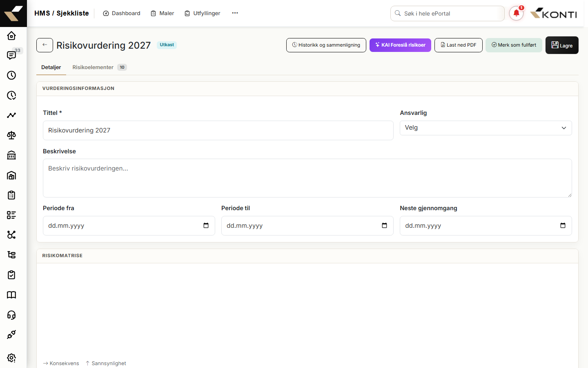Screen dimensions: 588x368
Task: Click Merk som fullført
Action: point(514,45)
